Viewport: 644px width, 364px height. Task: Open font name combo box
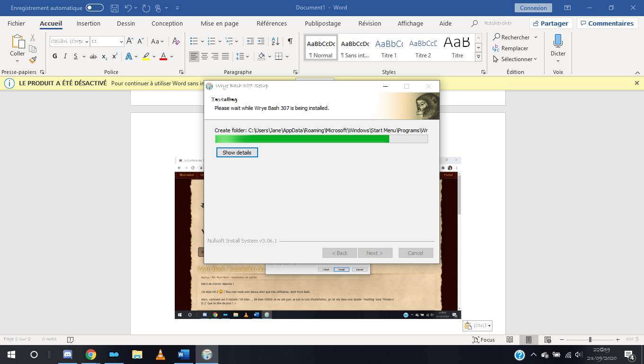tap(70, 41)
